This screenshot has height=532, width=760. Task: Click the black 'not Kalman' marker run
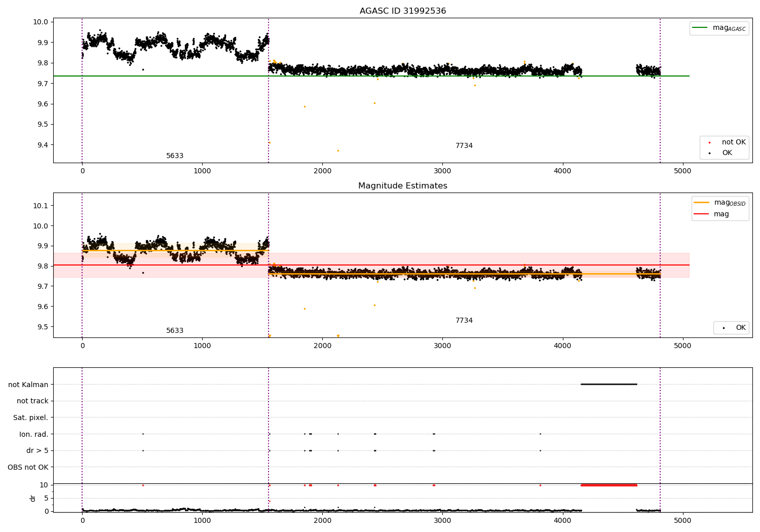pyautogui.click(x=609, y=384)
